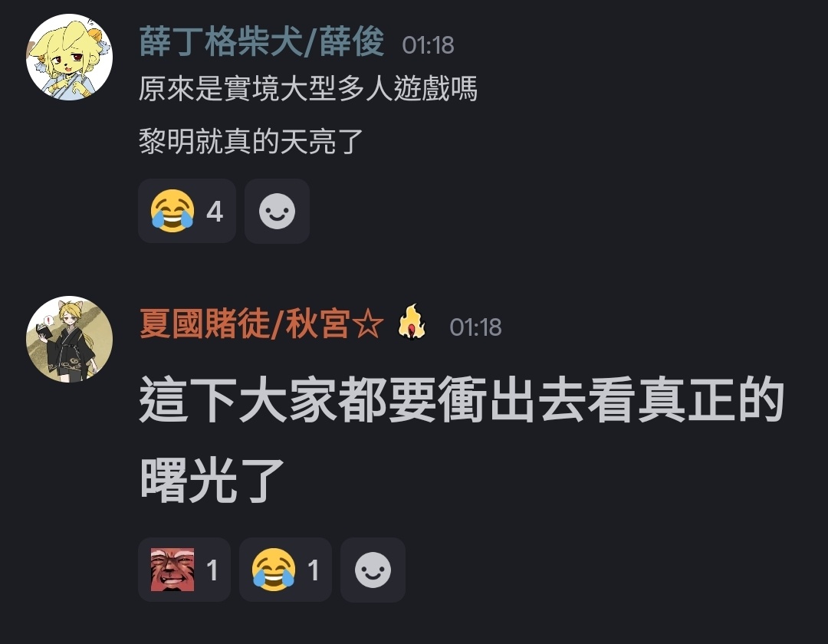This screenshot has width=828, height=644.
Task: Toggle tears-of-joy reaction under the 曙光了 message
Action: pos(285,570)
